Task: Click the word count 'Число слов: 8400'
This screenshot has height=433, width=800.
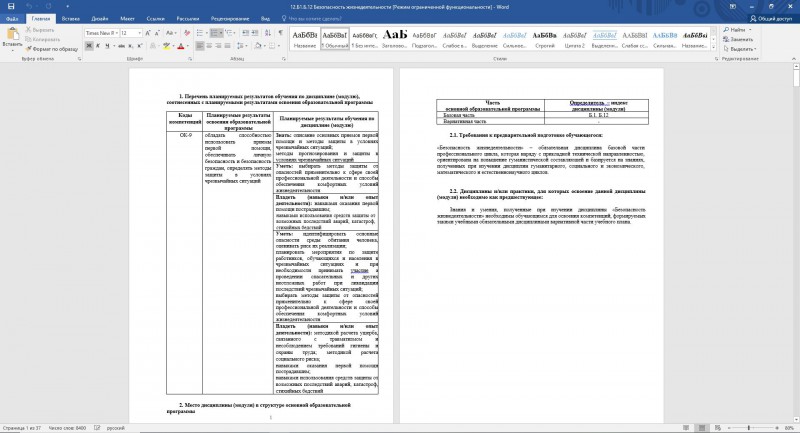Action: pos(67,428)
